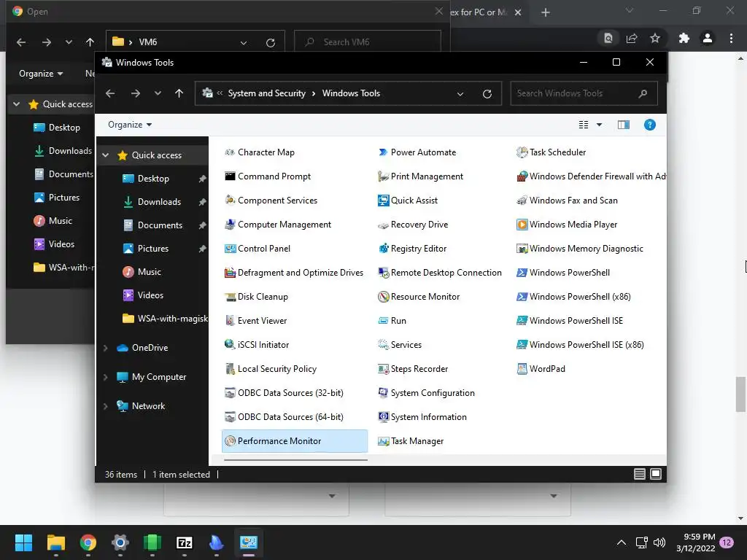Select Windows Memory Diagnostic
Screen dimensions: 747x560
click(x=580, y=249)
